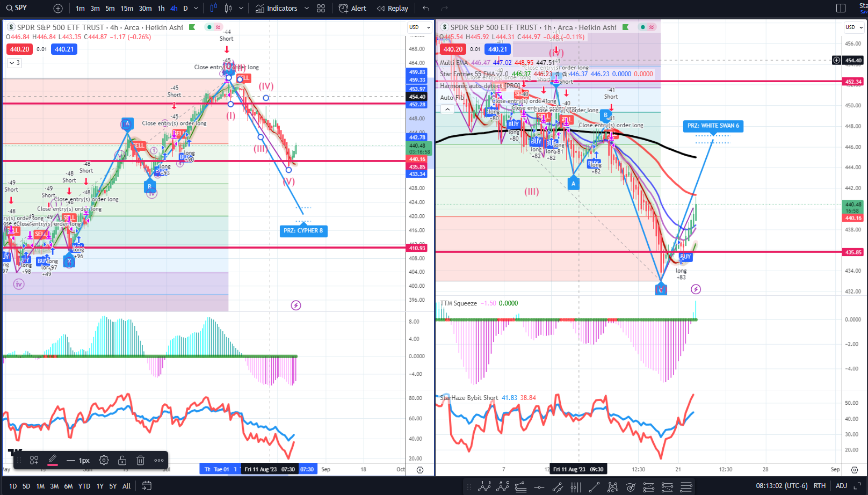Redo the chart action
This screenshot has height=495, width=868.
pos(444,9)
